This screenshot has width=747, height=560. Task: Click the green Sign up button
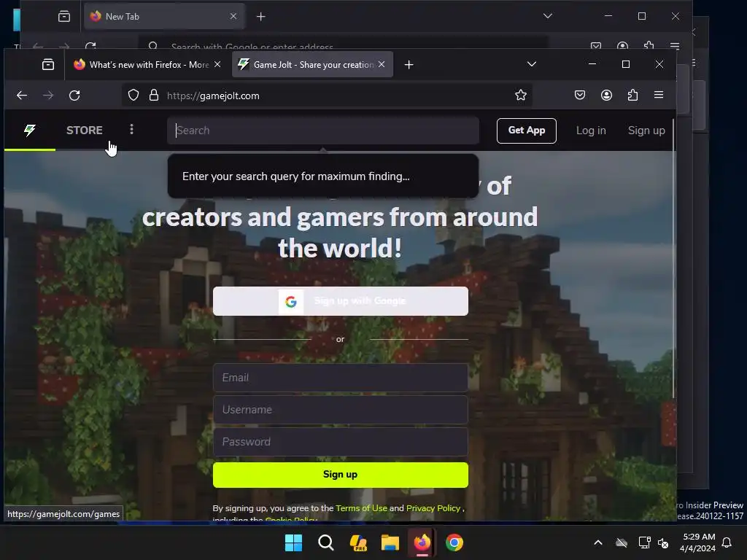point(340,475)
